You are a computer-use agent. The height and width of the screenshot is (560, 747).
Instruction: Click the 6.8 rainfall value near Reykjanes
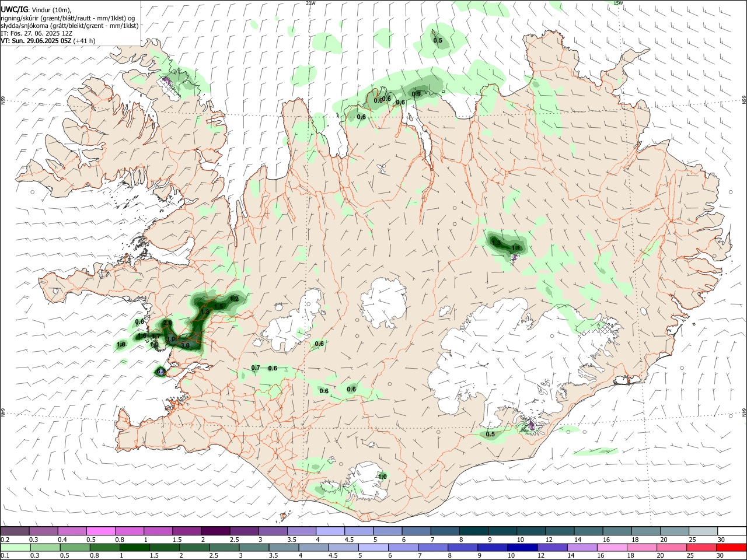tap(161, 371)
